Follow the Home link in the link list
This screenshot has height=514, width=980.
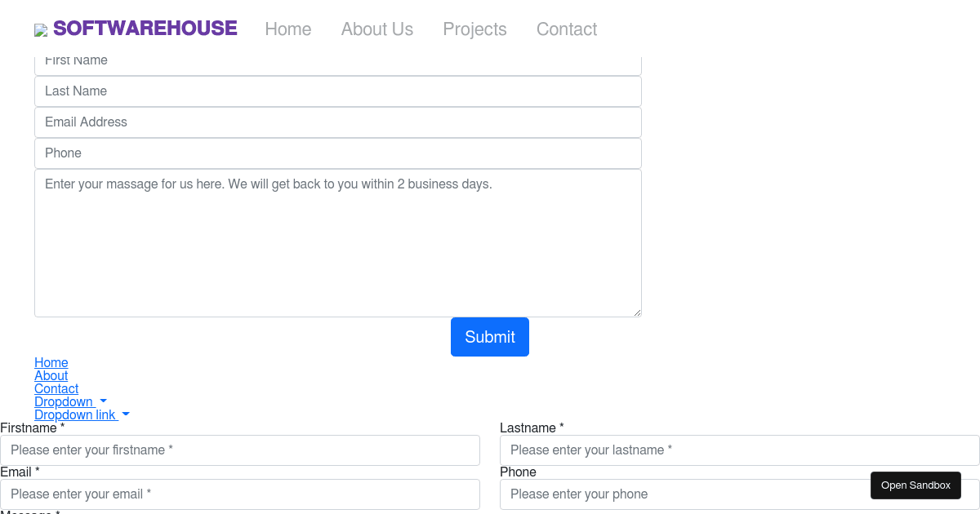[51, 362]
